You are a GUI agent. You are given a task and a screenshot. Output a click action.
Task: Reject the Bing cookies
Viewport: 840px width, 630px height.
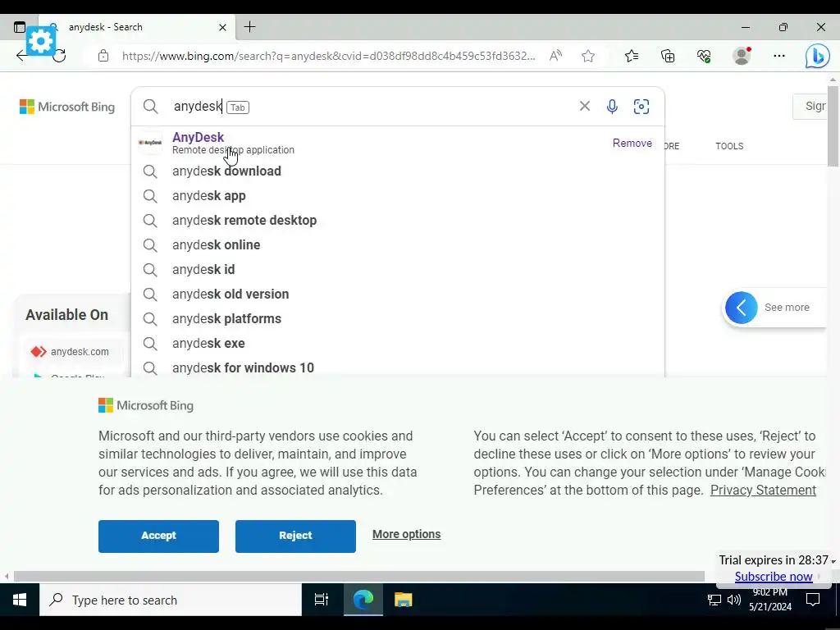tap(295, 536)
